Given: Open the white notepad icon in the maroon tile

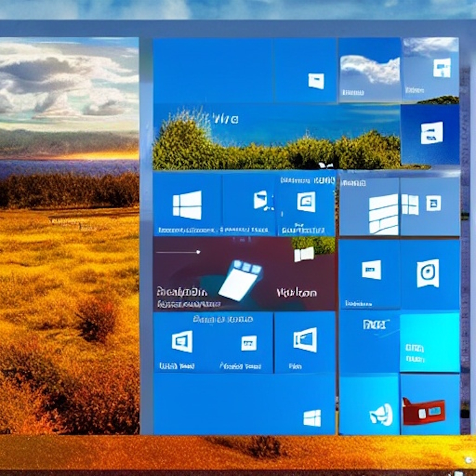Looking at the screenshot, I should [x=240, y=280].
